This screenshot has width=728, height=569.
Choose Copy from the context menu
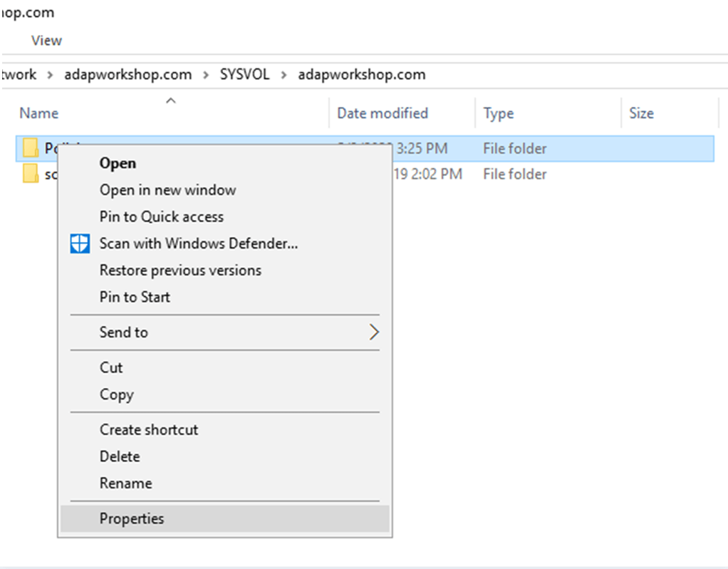tap(117, 395)
